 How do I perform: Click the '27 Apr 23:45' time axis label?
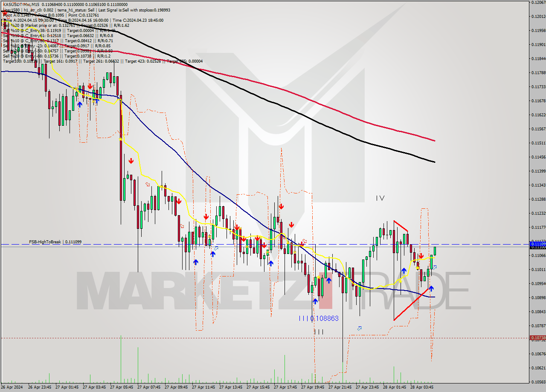click(x=368, y=387)
